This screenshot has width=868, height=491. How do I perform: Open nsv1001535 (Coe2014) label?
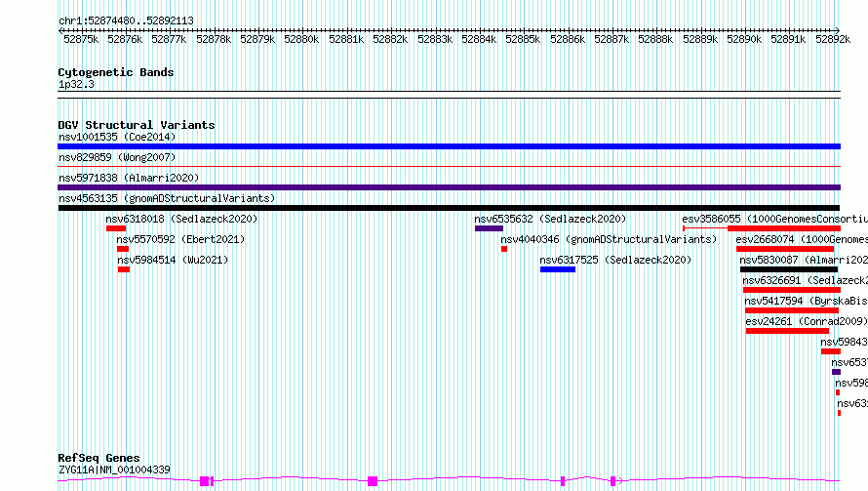click(x=117, y=137)
